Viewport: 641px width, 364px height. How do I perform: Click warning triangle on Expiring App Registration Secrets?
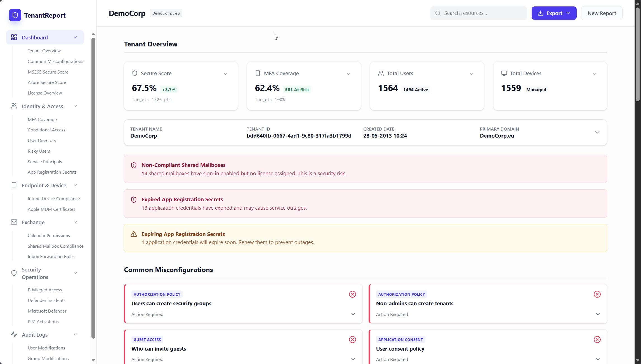coord(134,234)
